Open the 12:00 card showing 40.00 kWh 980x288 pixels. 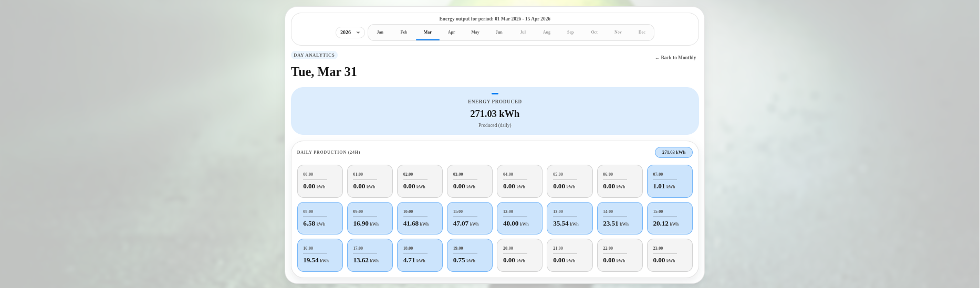coord(519,218)
